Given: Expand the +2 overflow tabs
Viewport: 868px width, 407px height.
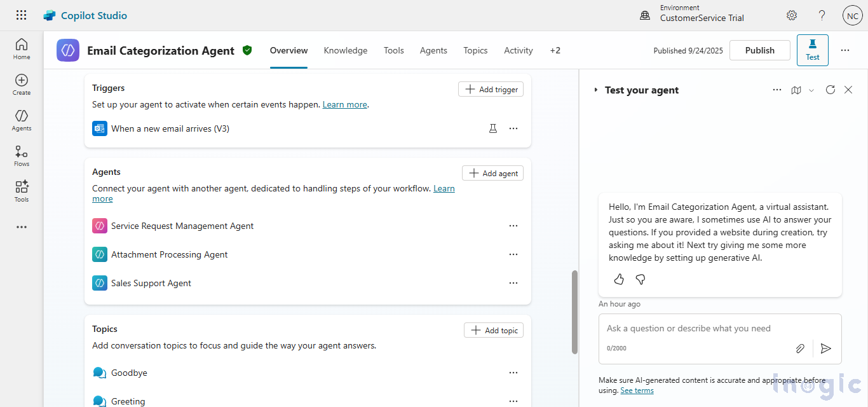Looking at the screenshot, I should click(555, 50).
